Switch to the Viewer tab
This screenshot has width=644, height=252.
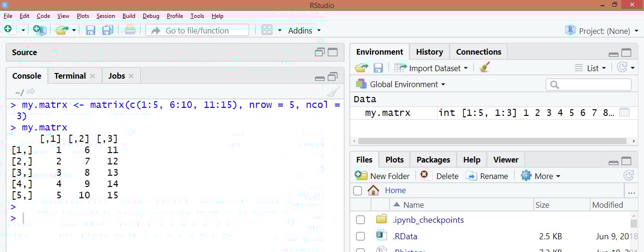pos(506,160)
